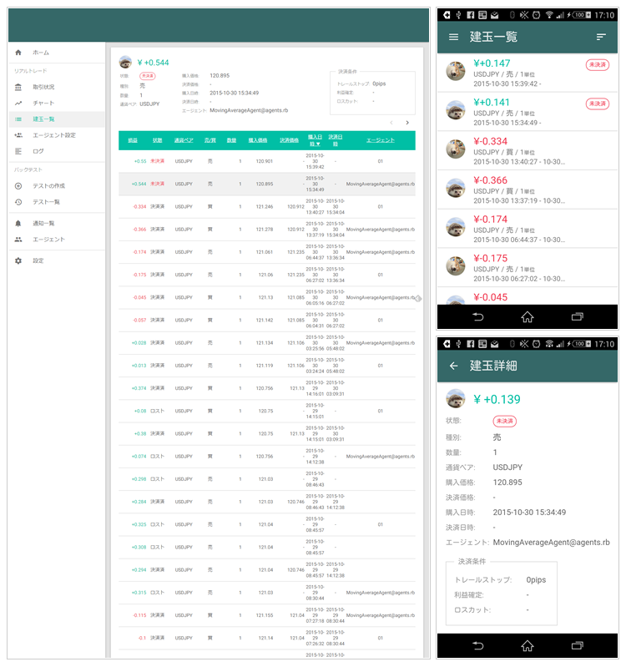The height and width of the screenshot is (672, 626).
Task: Go to previous page with left chevron
Action: 391,123
